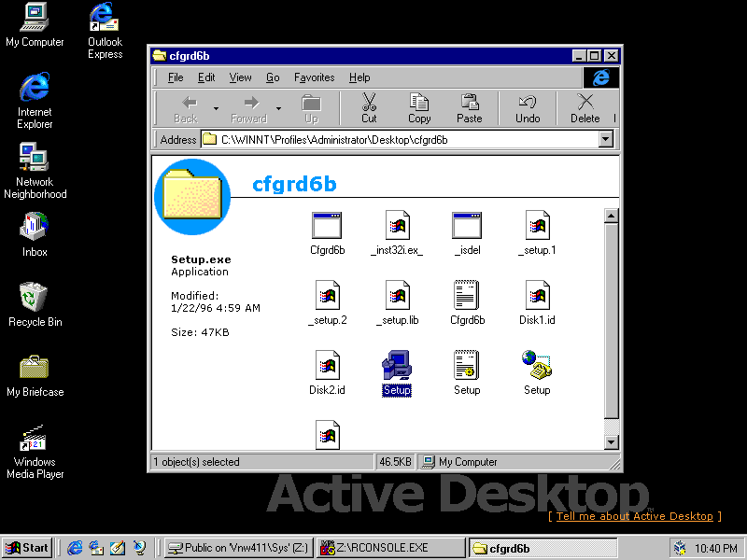Image resolution: width=747 pixels, height=560 pixels.
Task: Open the Help menu
Action: [x=359, y=77]
